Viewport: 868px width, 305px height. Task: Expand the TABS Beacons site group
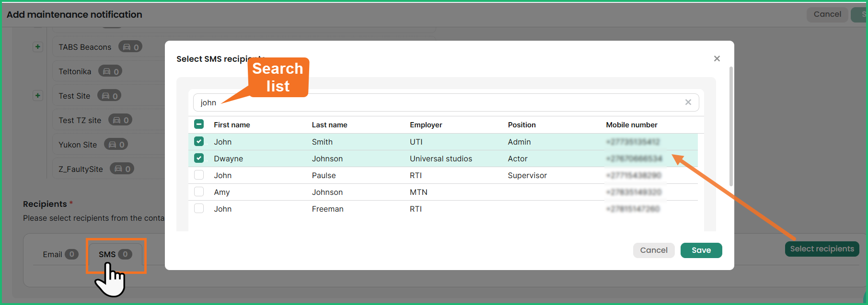[38, 47]
